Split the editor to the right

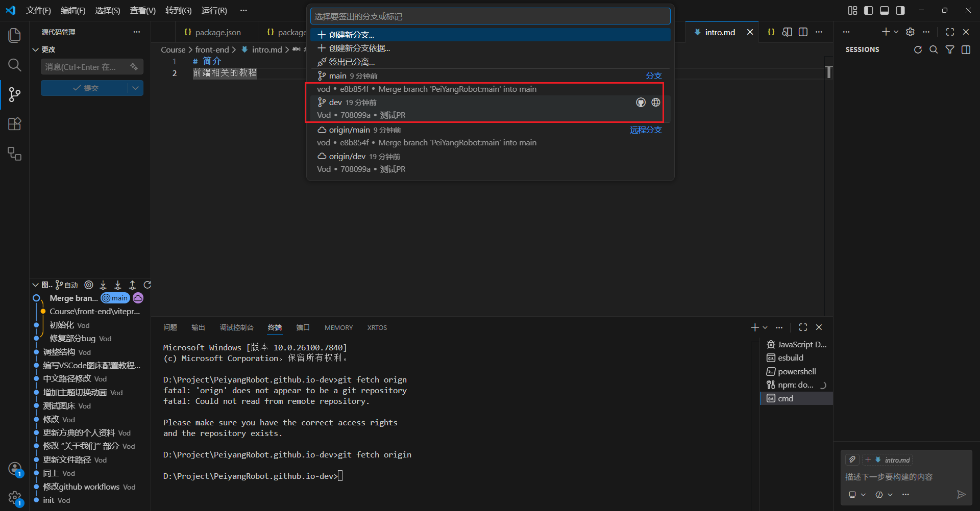(803, 32)
